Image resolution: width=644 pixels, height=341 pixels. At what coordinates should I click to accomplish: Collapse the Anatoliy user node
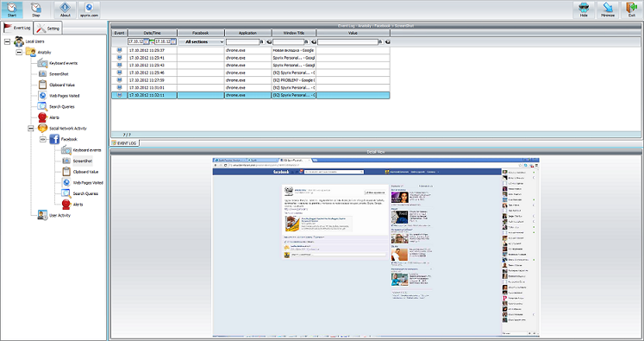(19, 53)
